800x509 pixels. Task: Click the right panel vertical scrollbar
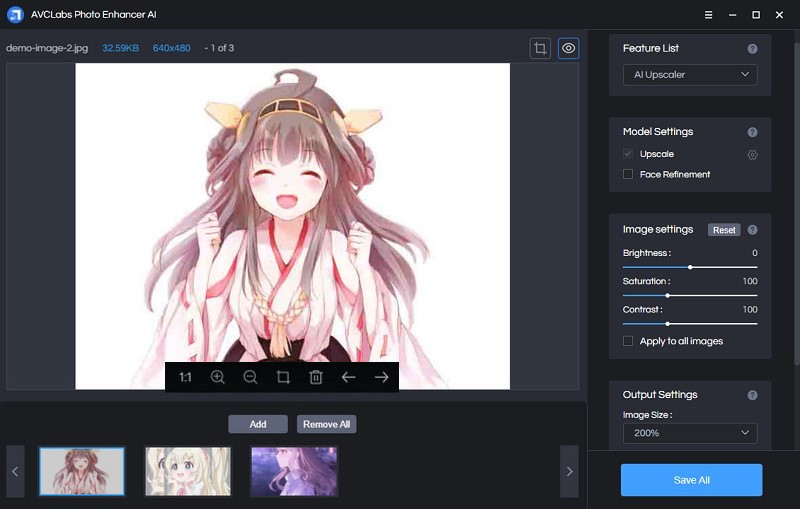(x=796, y=204)
